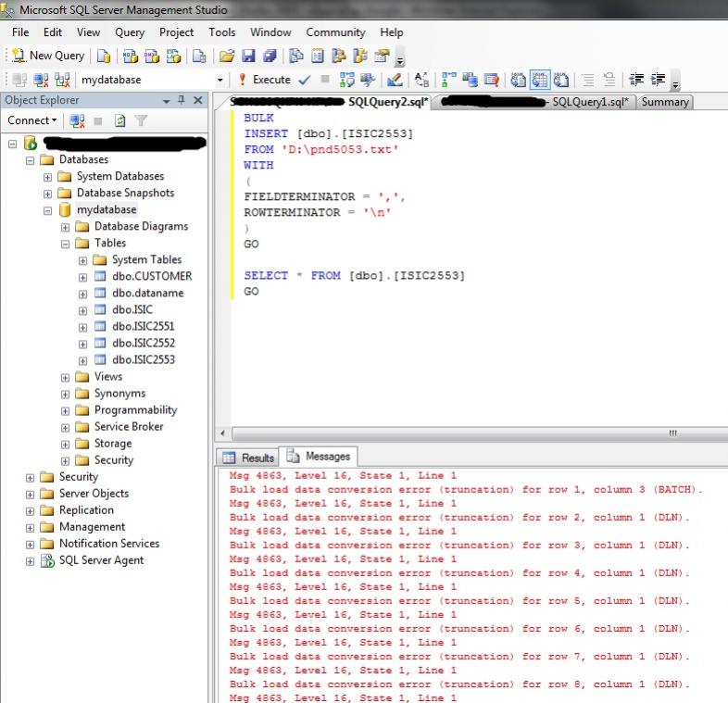Open the mydatabase database dropdown
Image resolution: width=728 pixels, height=703 pixels.
220,80
